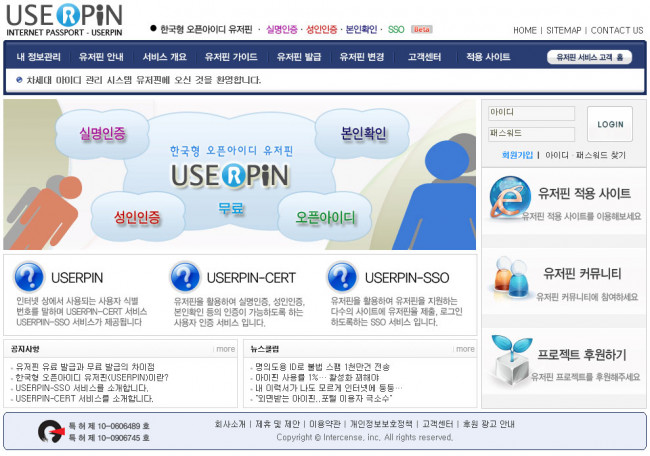The image size is (650, 456).
Task: Click the 아이디 input field
Action: tap(531, 113)
